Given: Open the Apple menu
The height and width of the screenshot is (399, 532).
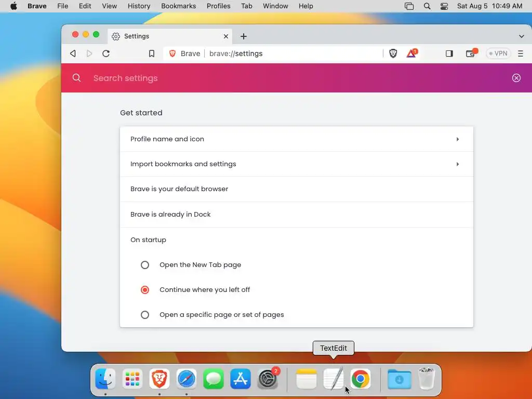Looking at the screenshot, I should pyautogui.click(x=14, y=6).
